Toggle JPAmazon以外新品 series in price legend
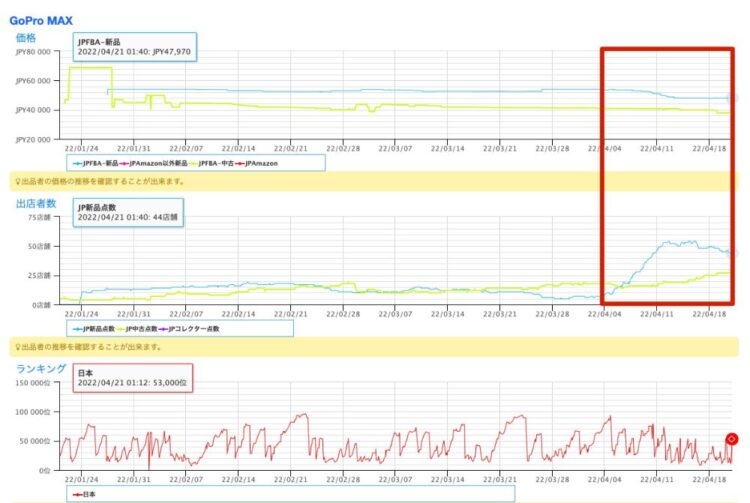This screenshot has height=503, width=750. pyautogui.click(x=153, y=163)
